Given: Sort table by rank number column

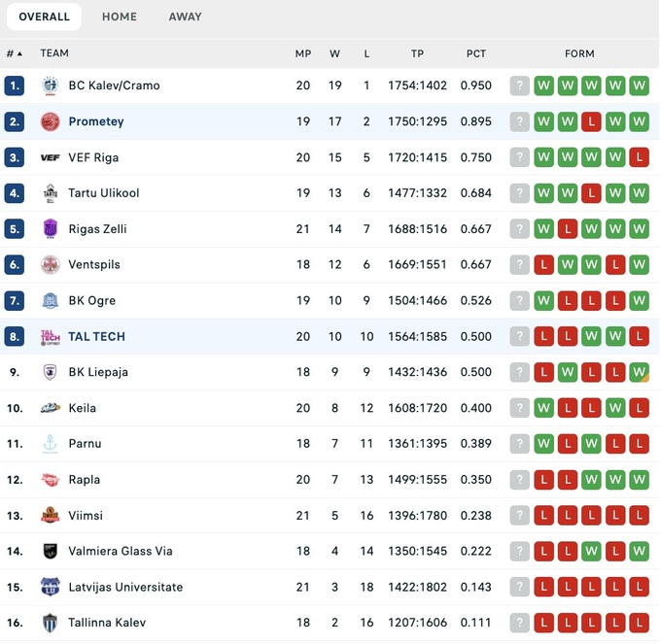Looking at the screenshot, I should click(x=14, y=53).
